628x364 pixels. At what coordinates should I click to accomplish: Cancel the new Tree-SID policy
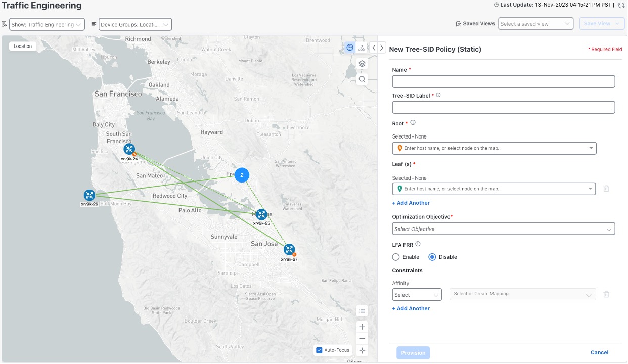pyautogui.click(x=599, y=353)
